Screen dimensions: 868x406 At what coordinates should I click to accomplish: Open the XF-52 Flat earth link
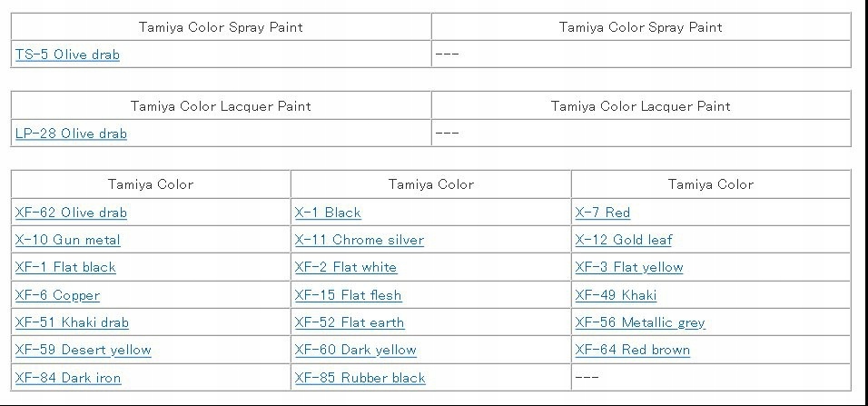(x=349, y=322)
